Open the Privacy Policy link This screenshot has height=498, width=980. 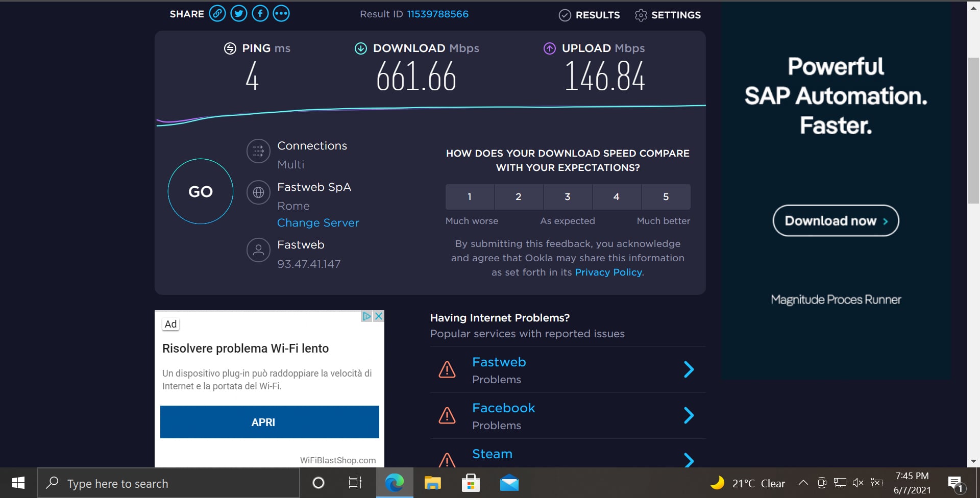tap(608, 272)
